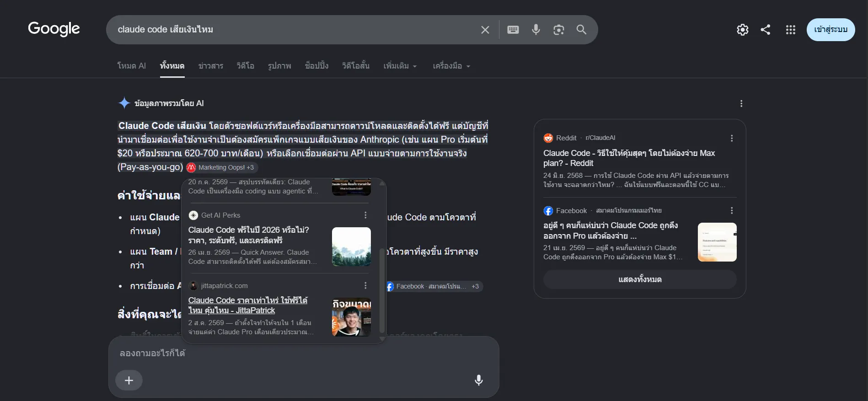
Task: Open the ช็อปปิ้ง tab
Action: (x=317, y=66)
